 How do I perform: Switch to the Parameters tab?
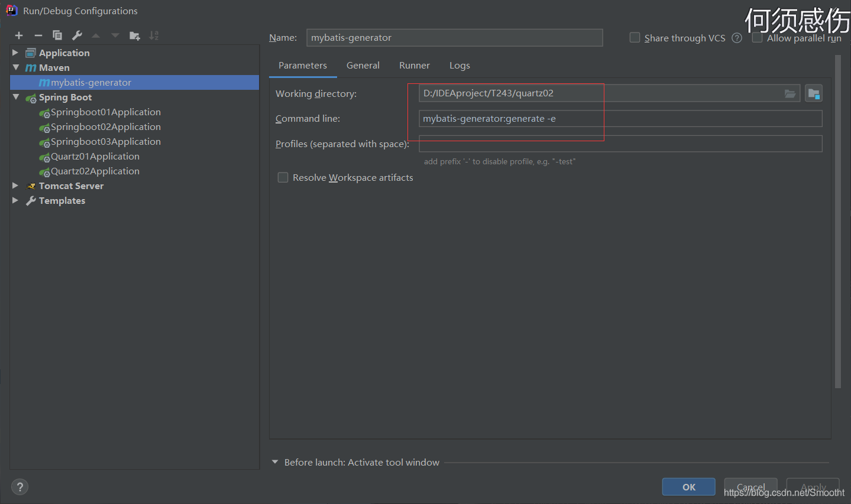click(x=303, y=66)
